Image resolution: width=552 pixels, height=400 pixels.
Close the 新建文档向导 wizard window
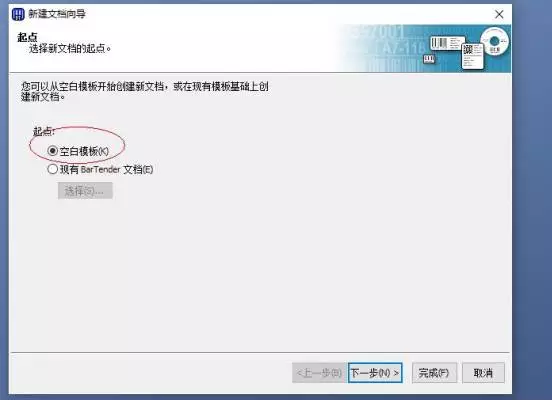click(499, 14)
